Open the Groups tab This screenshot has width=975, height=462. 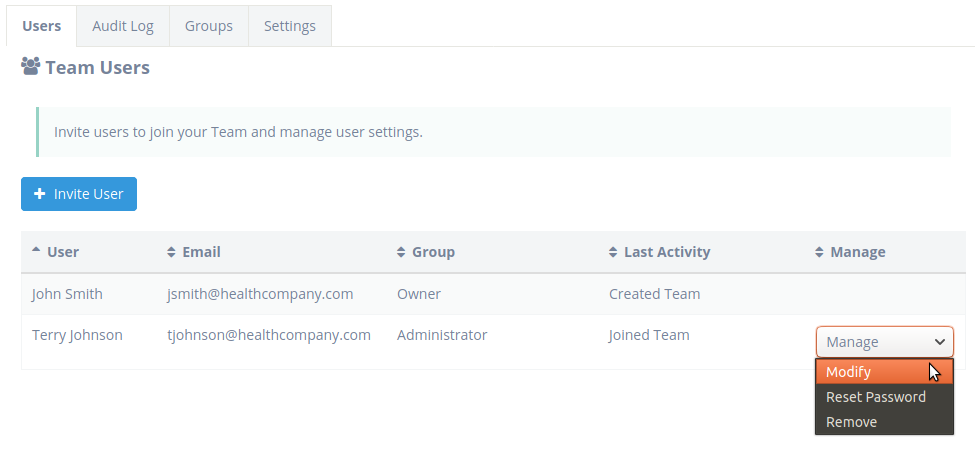click(209, 26)
